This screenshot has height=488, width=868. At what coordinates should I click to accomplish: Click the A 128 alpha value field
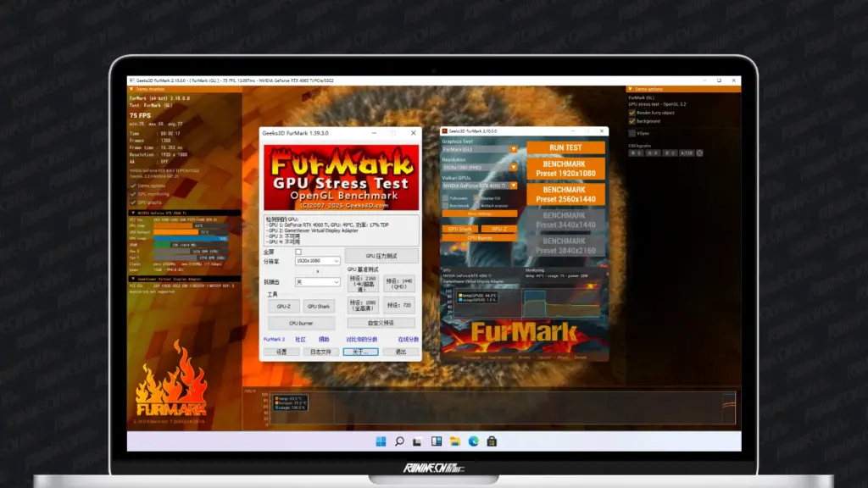point(686,152)
